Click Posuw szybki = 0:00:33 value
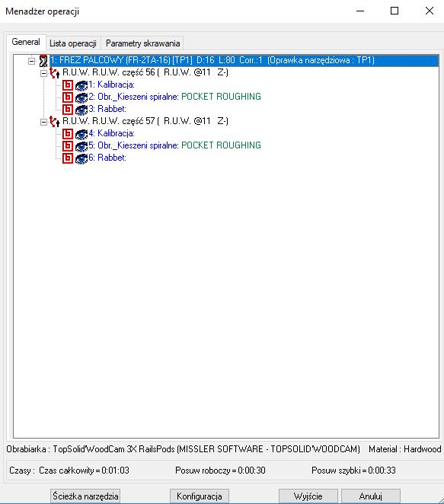 coord(353,471)
